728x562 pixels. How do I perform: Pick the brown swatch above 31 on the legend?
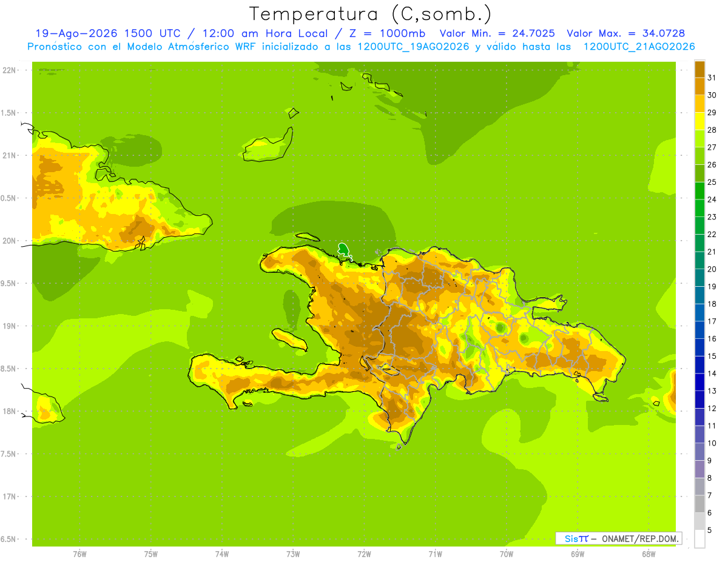point(699,69)
